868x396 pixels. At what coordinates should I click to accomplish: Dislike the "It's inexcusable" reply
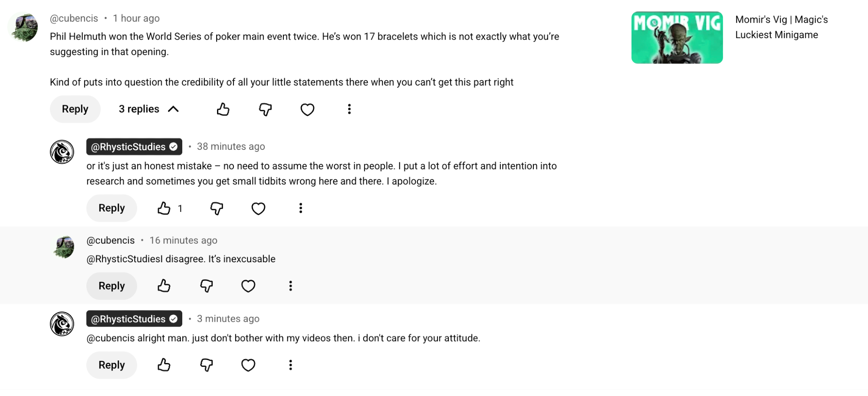tap(206, 286)
